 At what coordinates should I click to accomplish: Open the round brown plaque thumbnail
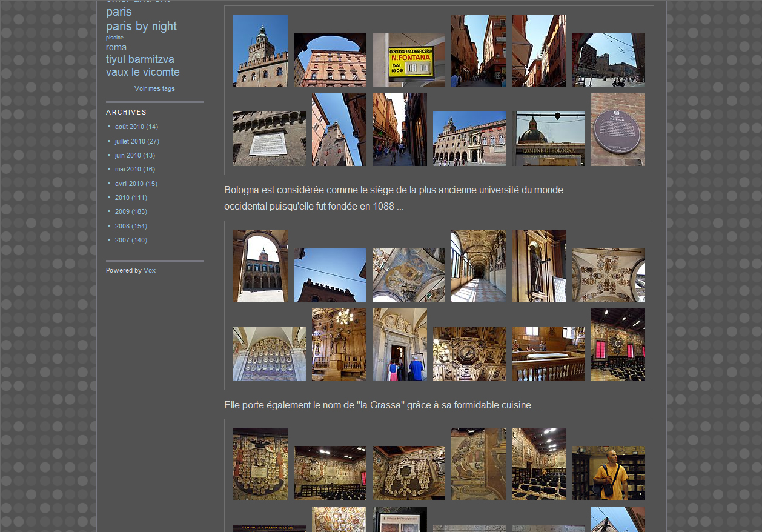pyautogui.click(x=617, y=130)
